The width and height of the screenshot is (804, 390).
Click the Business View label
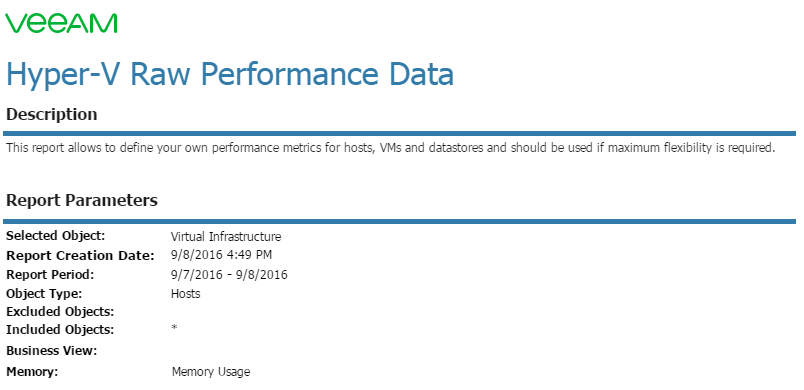point(51,351)
